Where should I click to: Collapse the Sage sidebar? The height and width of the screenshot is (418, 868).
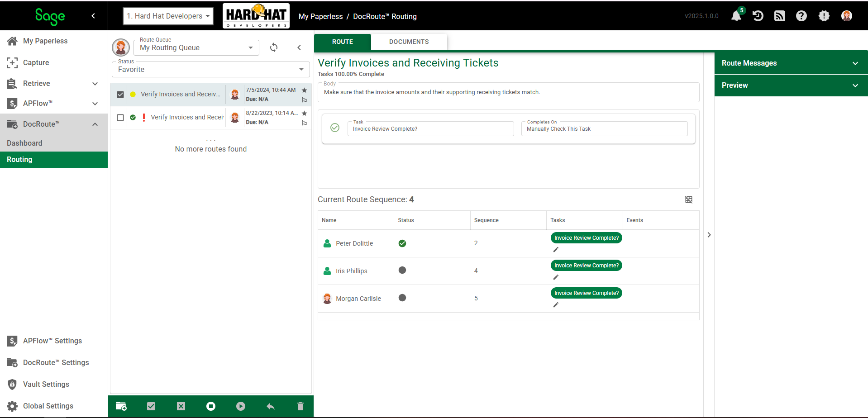click(93, 16)
